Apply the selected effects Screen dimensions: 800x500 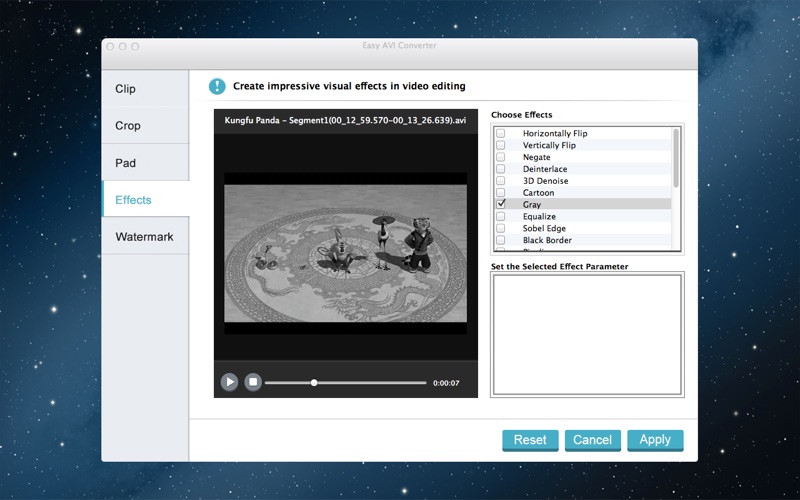pyautogui.click(x=655, y=440)
